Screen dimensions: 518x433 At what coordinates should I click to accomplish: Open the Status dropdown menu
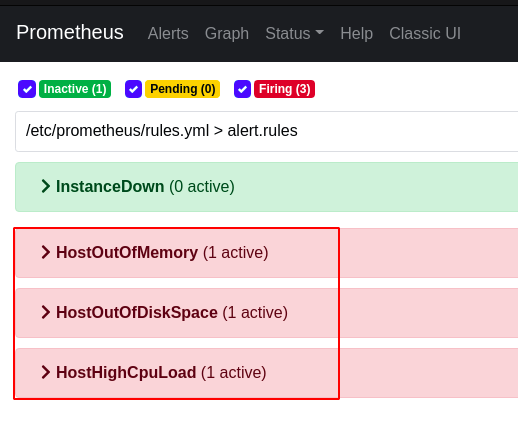point(294,33)
